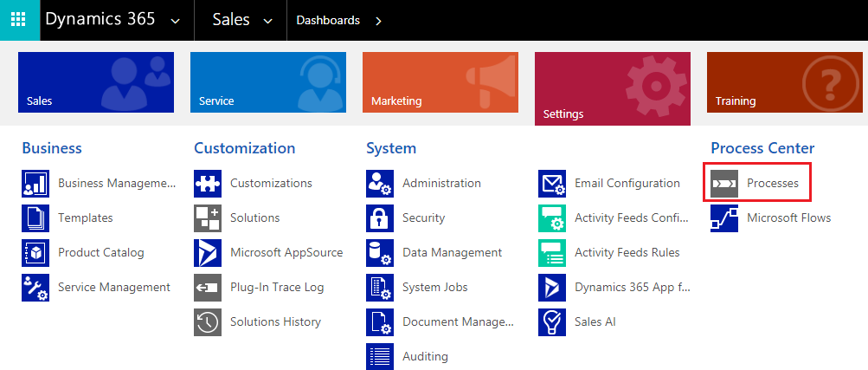Image resolution: width=868 pixels, height=370 pixels.
Task: Click the Product Catalog icon
Action: click(x=35, y=253)
